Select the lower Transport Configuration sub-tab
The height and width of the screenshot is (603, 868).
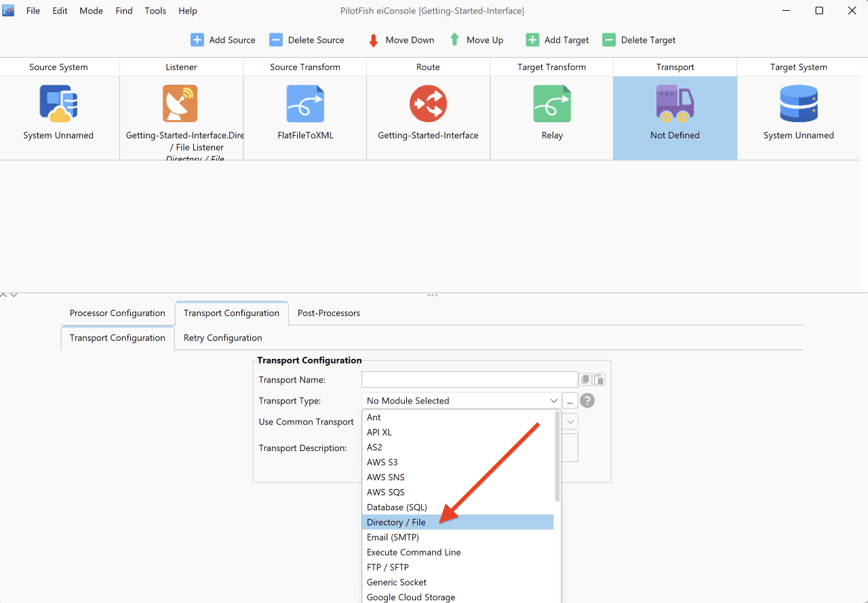coord(117,338)
